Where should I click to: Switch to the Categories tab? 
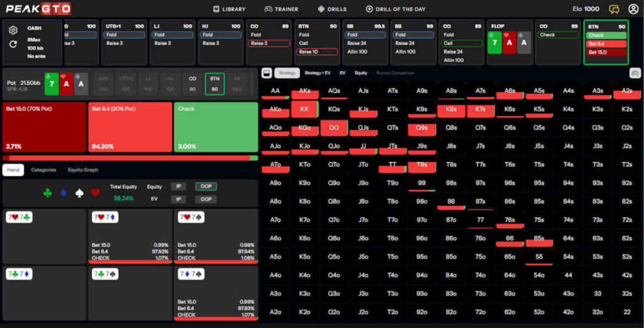coord(43,170)
